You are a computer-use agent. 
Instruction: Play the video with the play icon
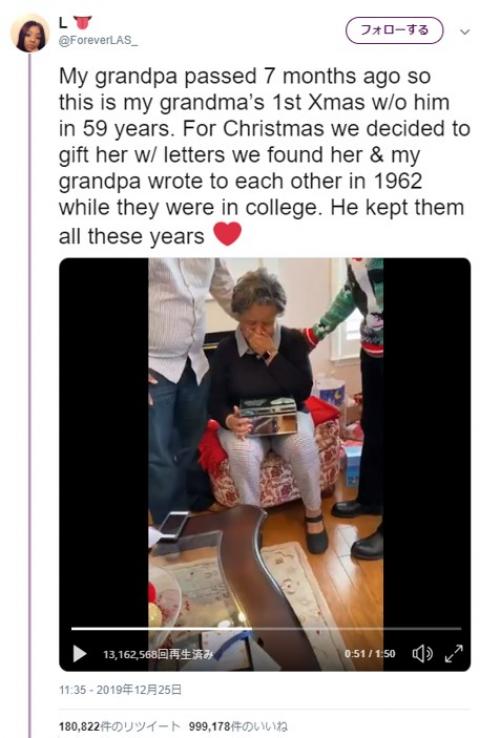[80, 654]
